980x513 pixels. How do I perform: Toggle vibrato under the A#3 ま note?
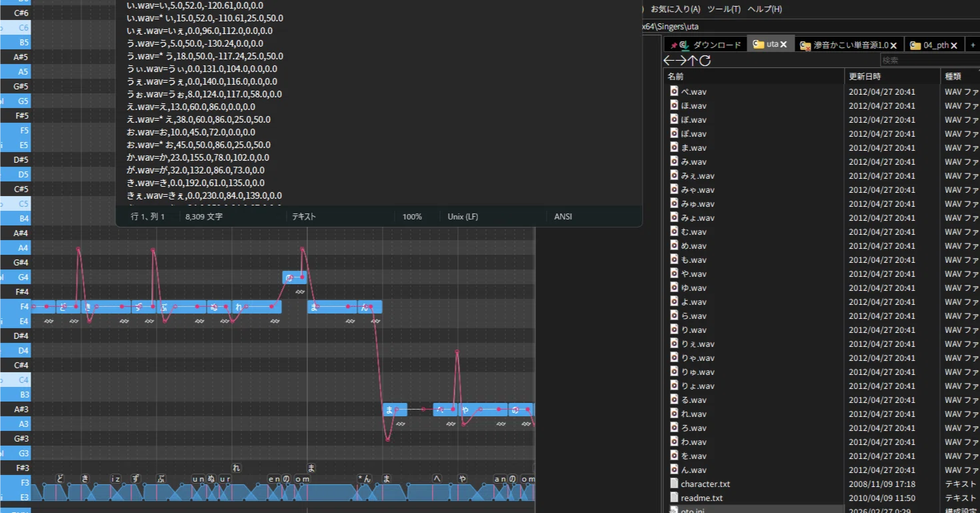point(400,424)
